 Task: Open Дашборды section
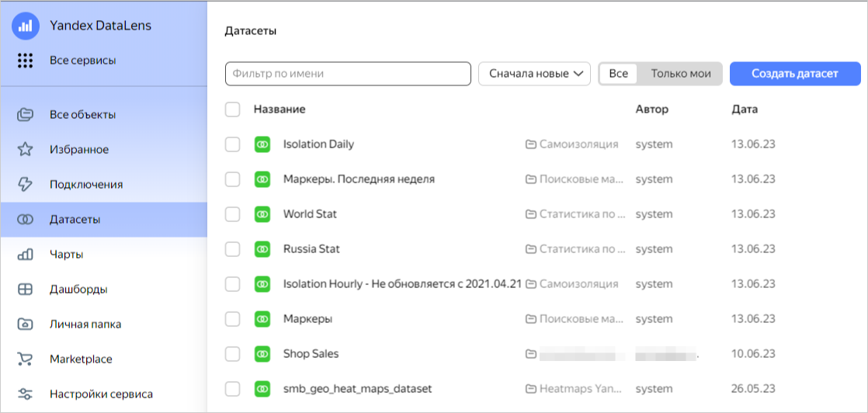click(x=78, y=290)
